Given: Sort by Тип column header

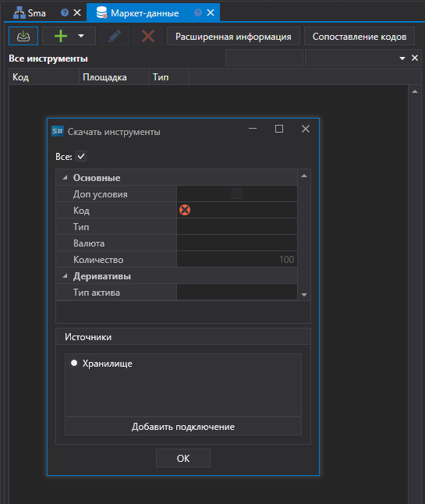Looking at the screenshot, I should point(169,77).
